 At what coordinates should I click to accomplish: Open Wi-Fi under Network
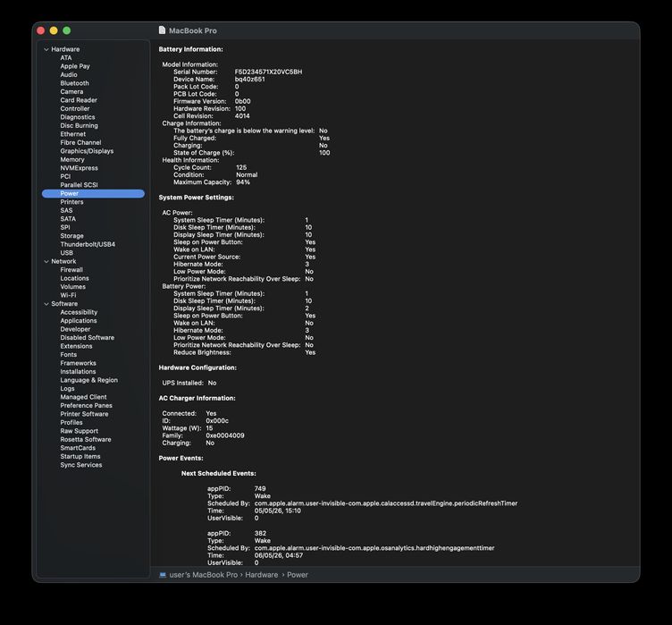tap(68, 295)
